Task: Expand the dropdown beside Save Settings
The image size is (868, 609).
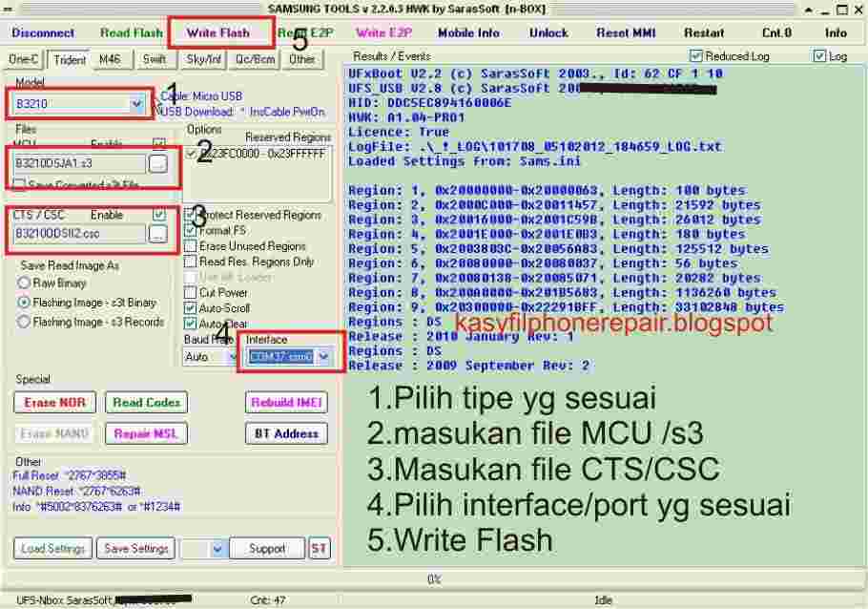Action: tap(217, 549)
